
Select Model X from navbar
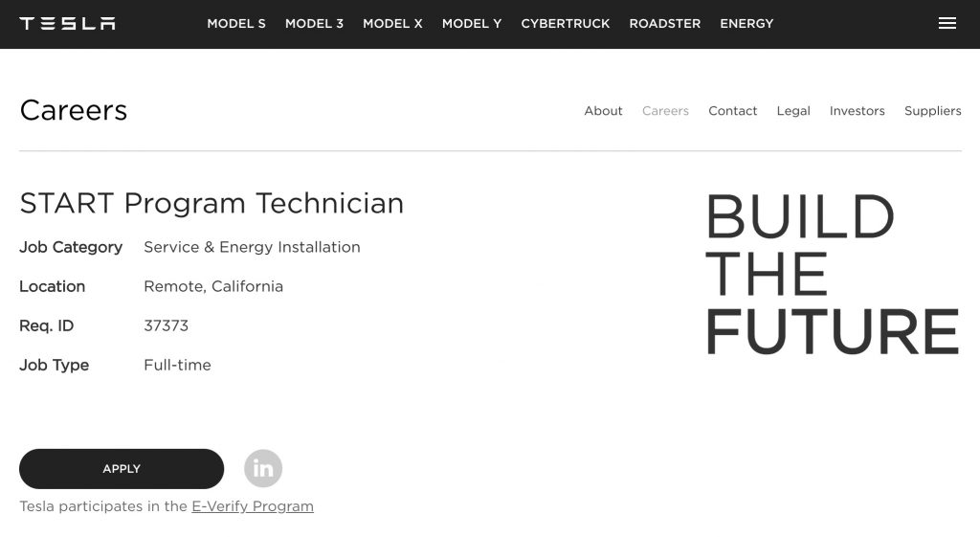pos(392,24)
